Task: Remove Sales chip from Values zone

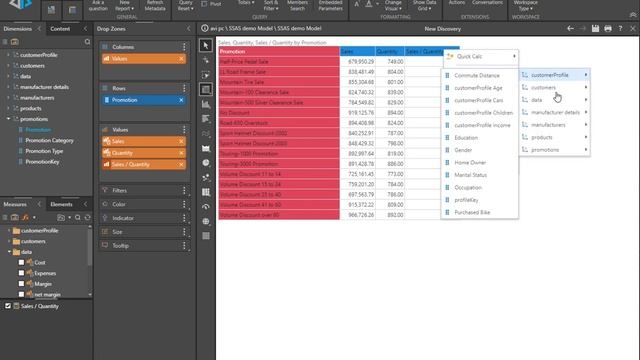Action: tap(181, 141)
